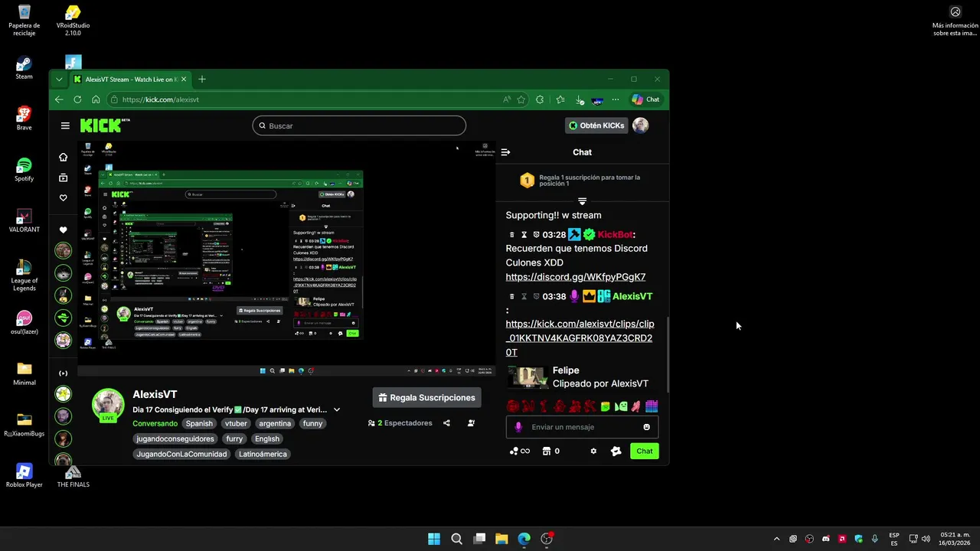Click delete icon on AlexisVT message
This screenshot has width=980, height=551.
(x=511, y=296)
